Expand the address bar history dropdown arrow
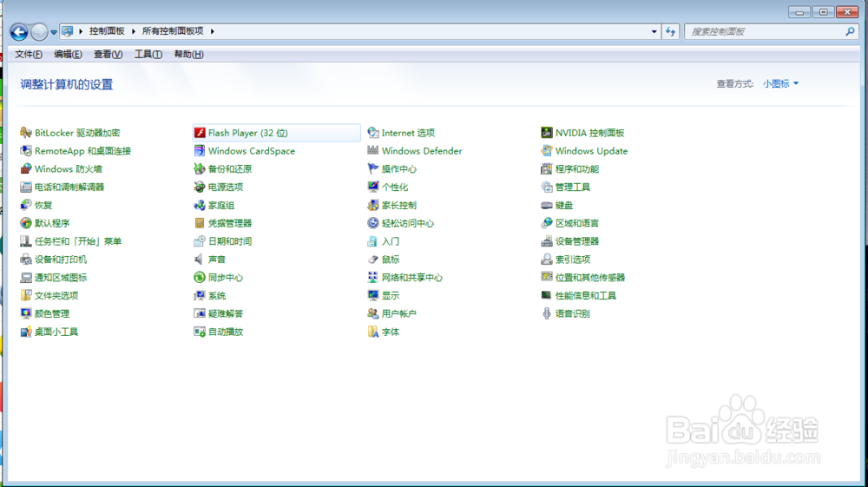 [654, 31]
